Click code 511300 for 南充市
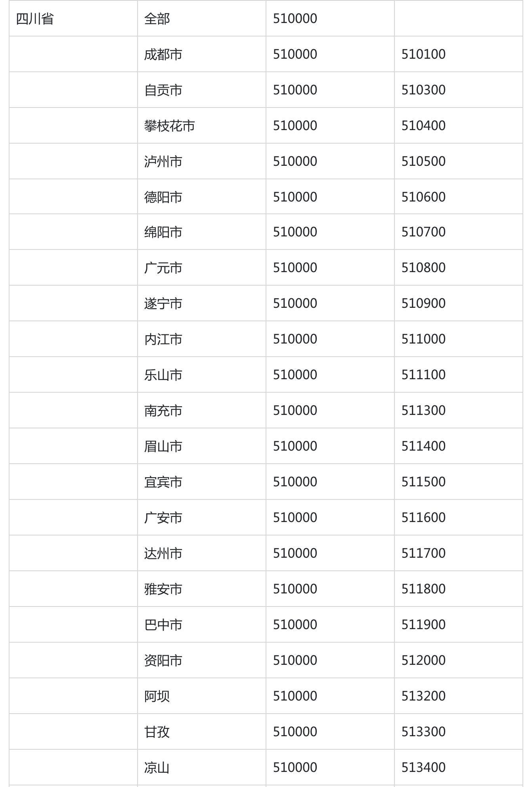 click(423, 411)
